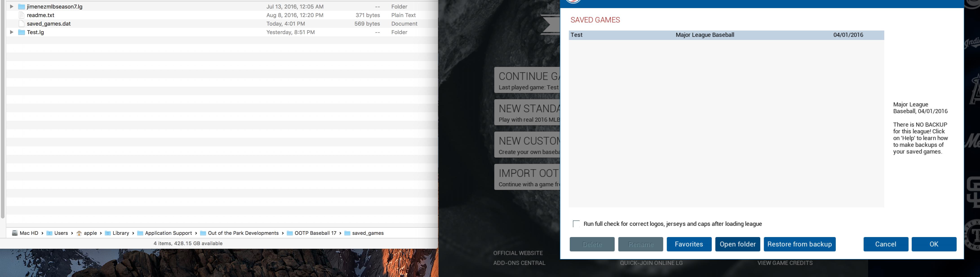The image size is (980, 277).
Task: Click Mac HD drive icon in path bar
Action: pyautogui.click(x=15, y=233)
